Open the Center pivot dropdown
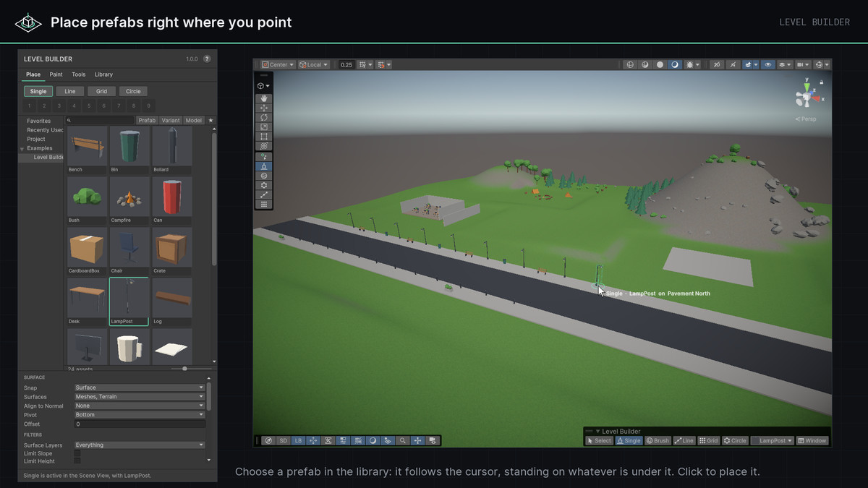Viewport: 868px width, 488px height. coord(278,64)
